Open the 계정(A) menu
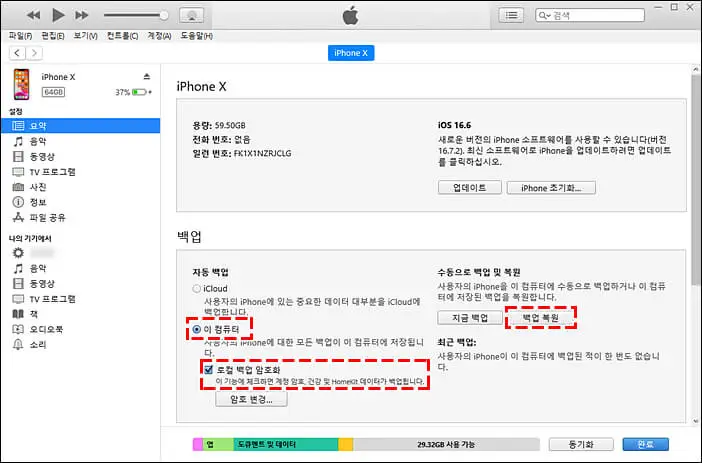This screenshot has height=463, width=702. point(159,36)
